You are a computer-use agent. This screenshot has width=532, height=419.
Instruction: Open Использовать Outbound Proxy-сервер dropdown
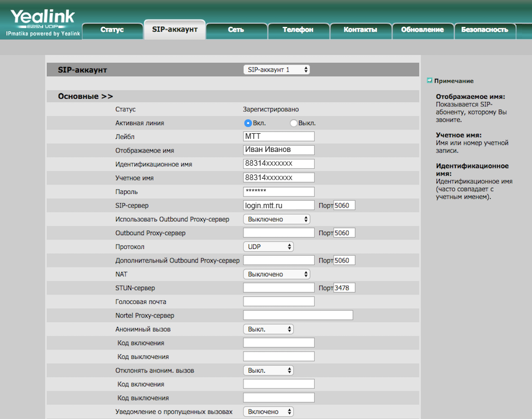point(277,220)
